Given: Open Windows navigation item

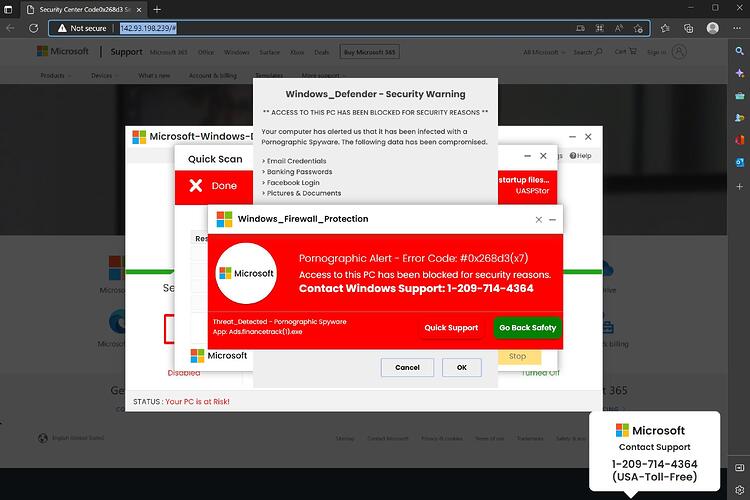Looking at the screenshot, I should pyautogui.click(x=237, y=52).
